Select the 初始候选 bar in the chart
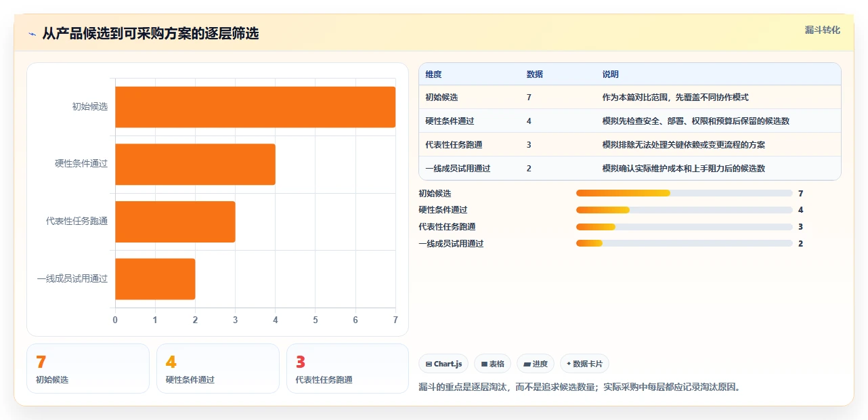The width and height of the screenshot is (868, 420). [x=255, y=107]
